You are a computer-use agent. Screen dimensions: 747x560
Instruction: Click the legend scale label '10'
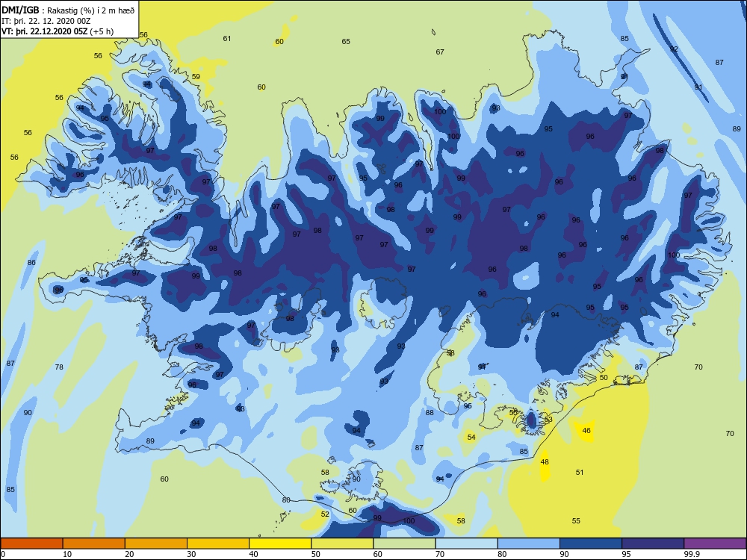click(x=67, y=554)
